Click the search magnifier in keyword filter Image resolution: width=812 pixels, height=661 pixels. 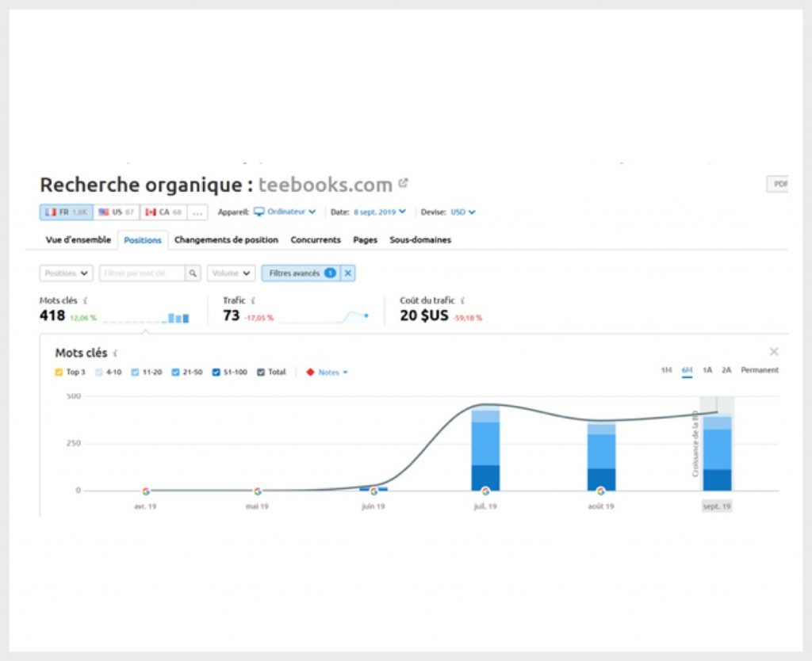coord(193,273)
